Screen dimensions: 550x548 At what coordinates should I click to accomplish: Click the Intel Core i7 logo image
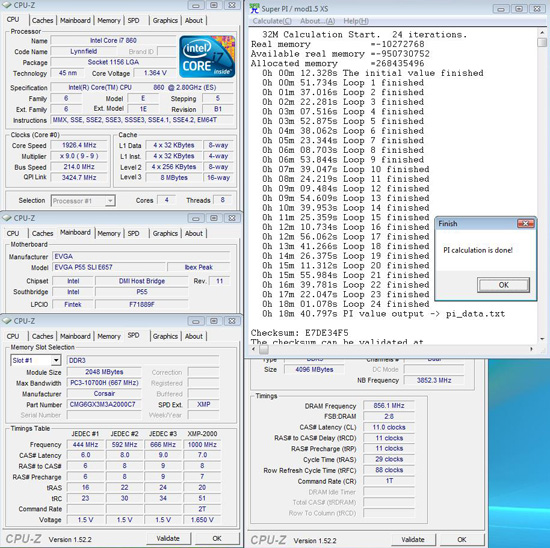point(207,56)
